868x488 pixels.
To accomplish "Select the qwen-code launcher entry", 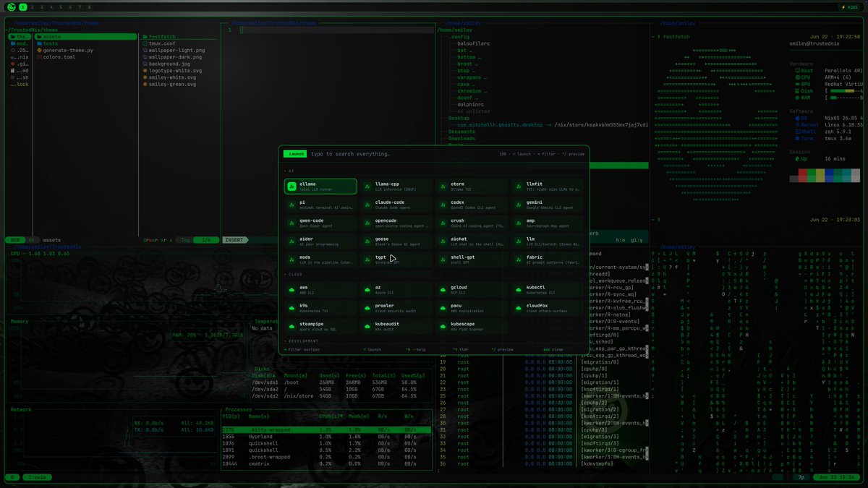I will point(320,223).
